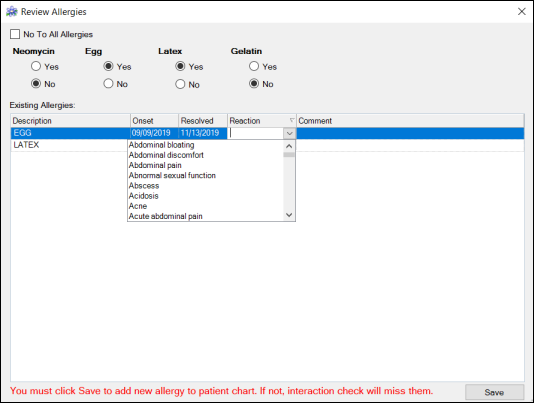Click the reaction list scroll up arrow

[x=289, y=146]
